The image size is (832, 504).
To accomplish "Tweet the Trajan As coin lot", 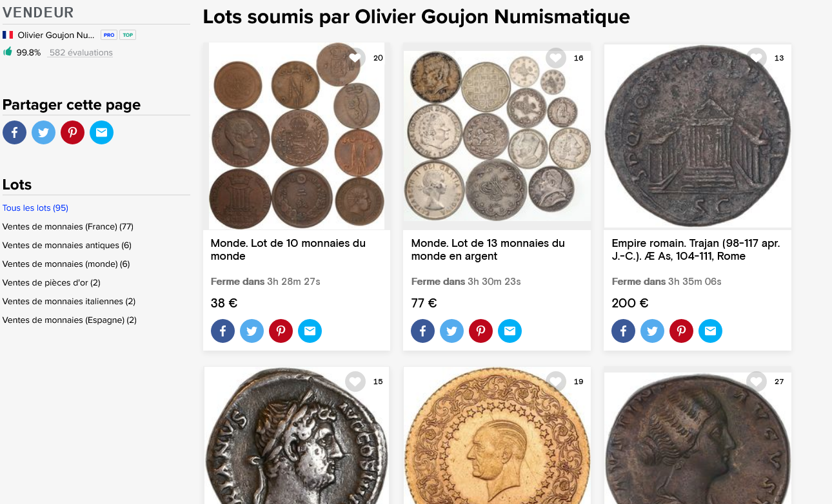I will [652, 331].
